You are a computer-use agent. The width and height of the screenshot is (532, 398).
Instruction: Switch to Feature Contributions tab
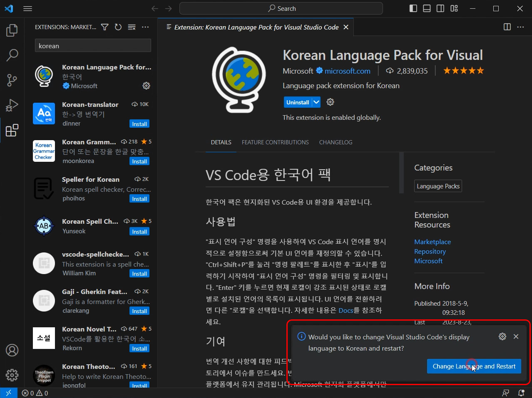click(x=275, y=142)
